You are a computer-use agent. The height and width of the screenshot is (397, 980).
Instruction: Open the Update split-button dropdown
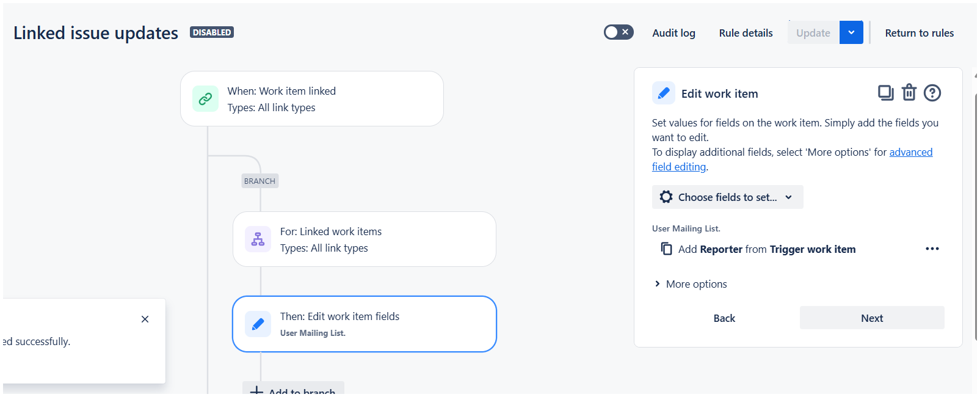pyautogui.click(x=851, y=32)
